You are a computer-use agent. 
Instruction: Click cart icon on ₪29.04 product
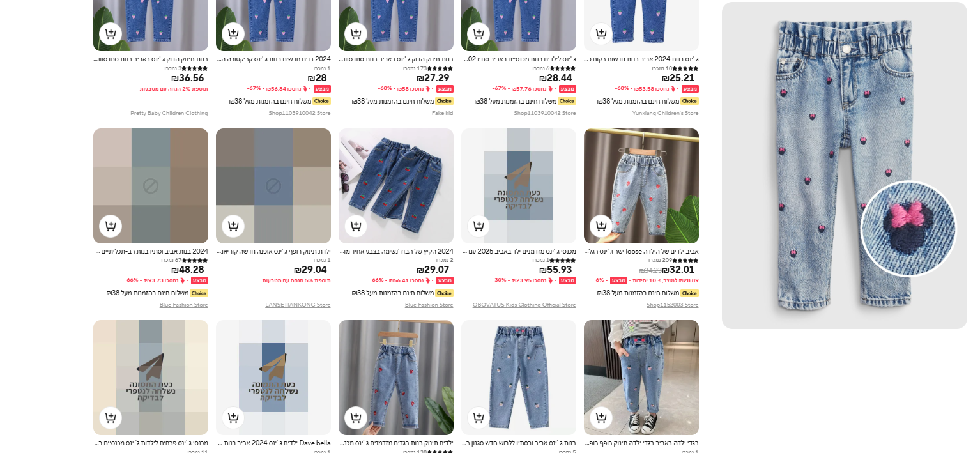pyautogui.click(x=233, y=226)
